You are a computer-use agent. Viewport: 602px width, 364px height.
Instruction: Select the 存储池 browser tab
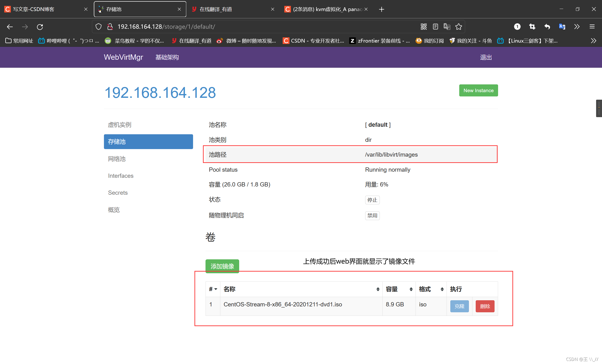coord(140,9)
